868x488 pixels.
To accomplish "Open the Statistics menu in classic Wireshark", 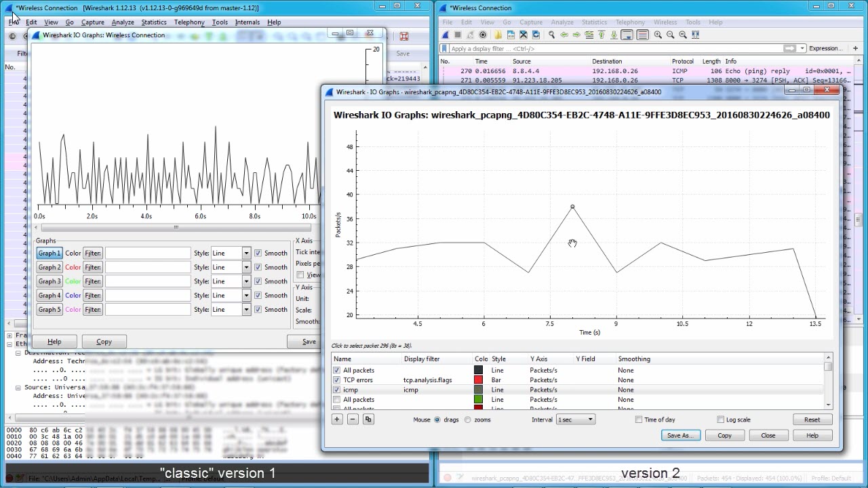I will [x=154, y=22].
